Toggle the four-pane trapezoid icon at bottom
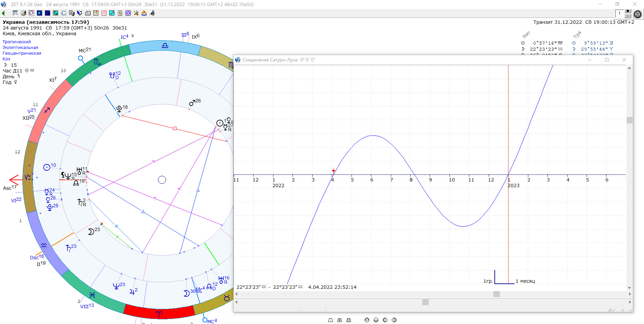The image size is (644, 324). 339,320
